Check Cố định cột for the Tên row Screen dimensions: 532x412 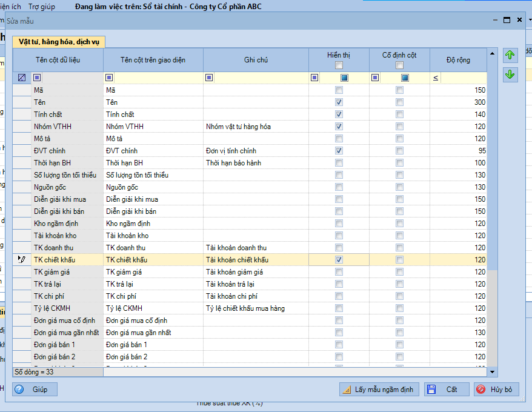(400, 102)
